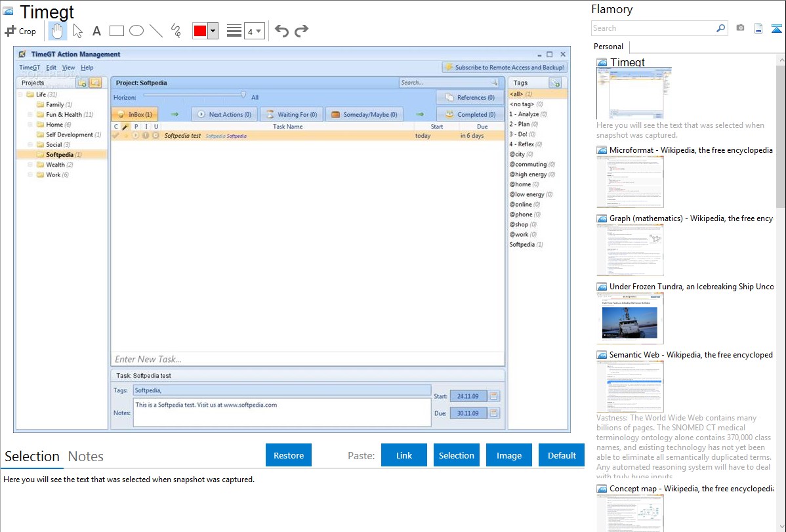Image resolution: width=786 pixels, height=532 pixels.
Task: Adjust the Horizon slider handle
Action: click(243, 94)
